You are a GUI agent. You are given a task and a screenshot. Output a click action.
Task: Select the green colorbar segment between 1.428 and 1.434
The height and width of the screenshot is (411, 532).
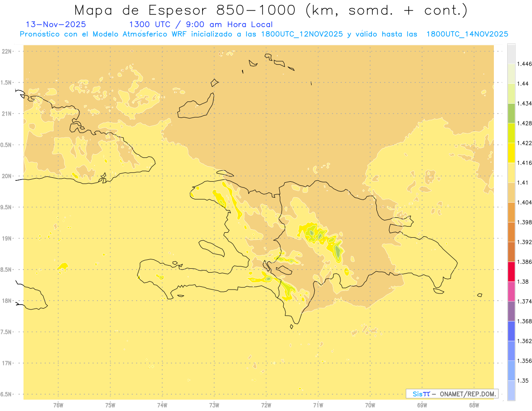click(x=511, y=113)
